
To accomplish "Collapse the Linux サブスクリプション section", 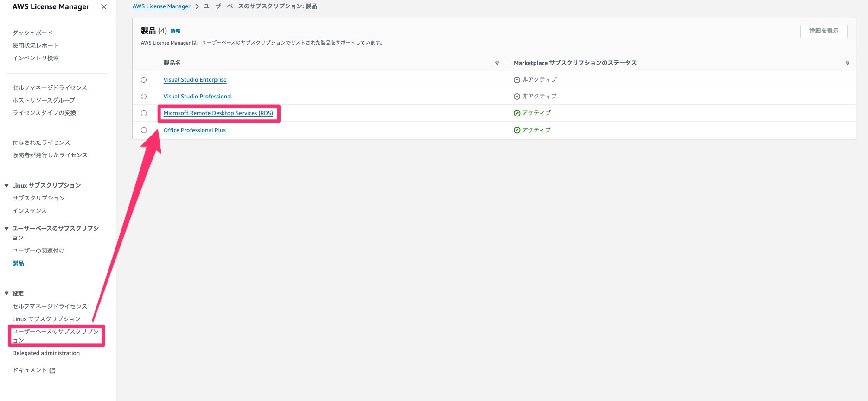I will click(x=6, y=186).
